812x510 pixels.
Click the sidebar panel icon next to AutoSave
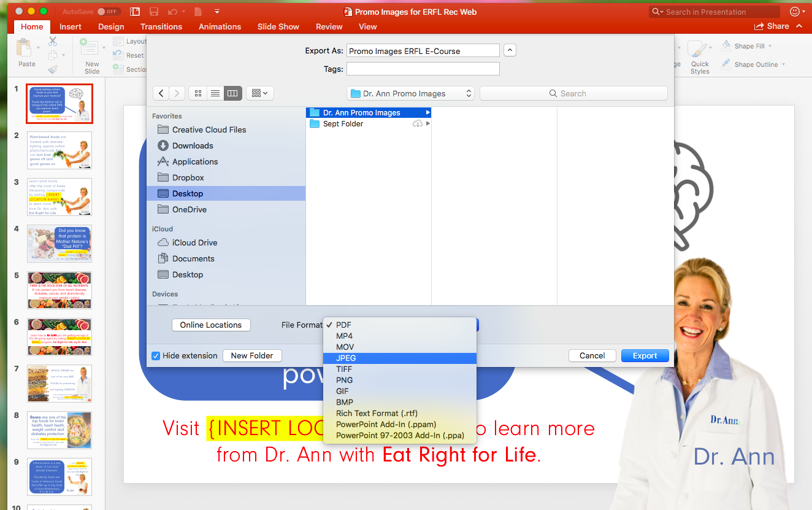135,12
